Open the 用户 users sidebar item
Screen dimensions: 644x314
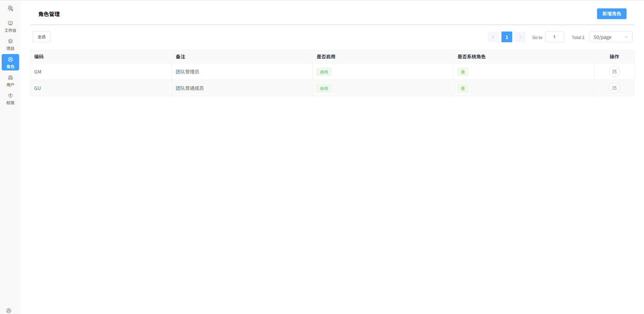click(10, 81)
